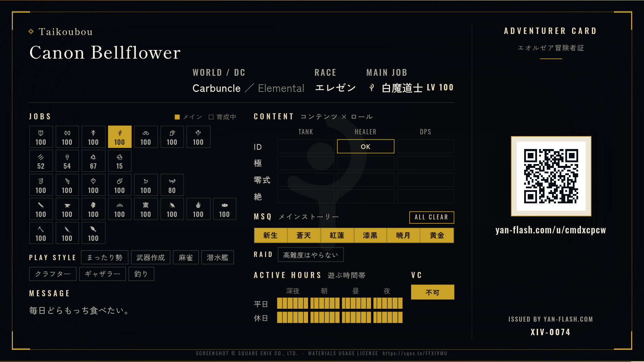Click the gold メイン legend swatch
The width and height of the screenshot is (644, 362).
click(x=177, y=117)
